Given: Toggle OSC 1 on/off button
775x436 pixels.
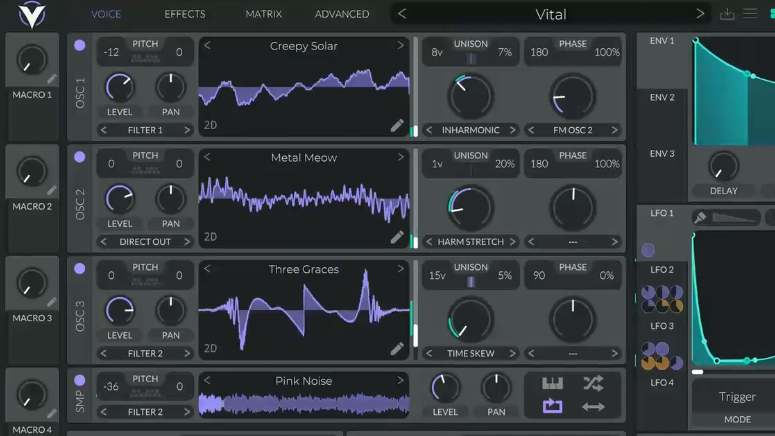Looking at the screenshot, I should (80, 45).
